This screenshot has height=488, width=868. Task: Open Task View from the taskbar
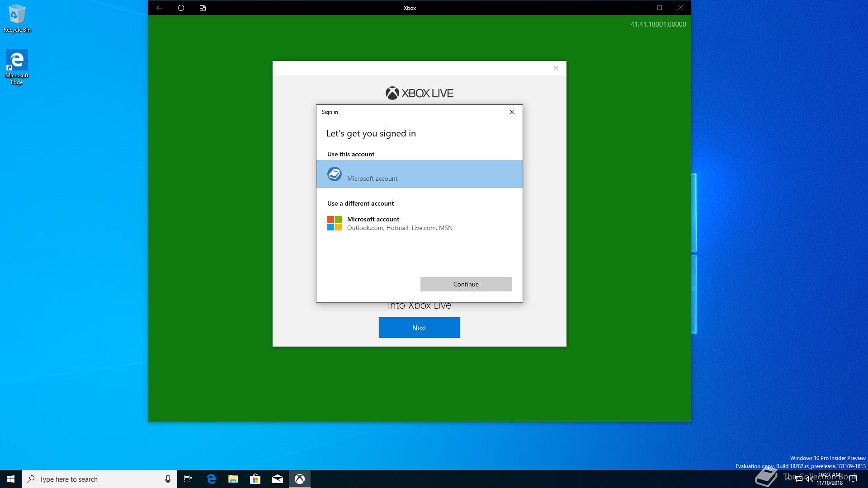coord(188,479)
